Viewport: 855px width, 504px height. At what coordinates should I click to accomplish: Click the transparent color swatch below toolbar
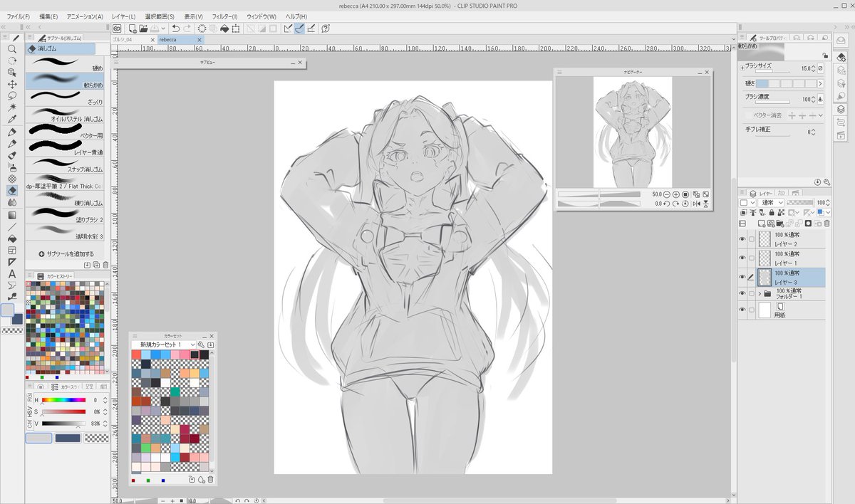coord(11,330)
